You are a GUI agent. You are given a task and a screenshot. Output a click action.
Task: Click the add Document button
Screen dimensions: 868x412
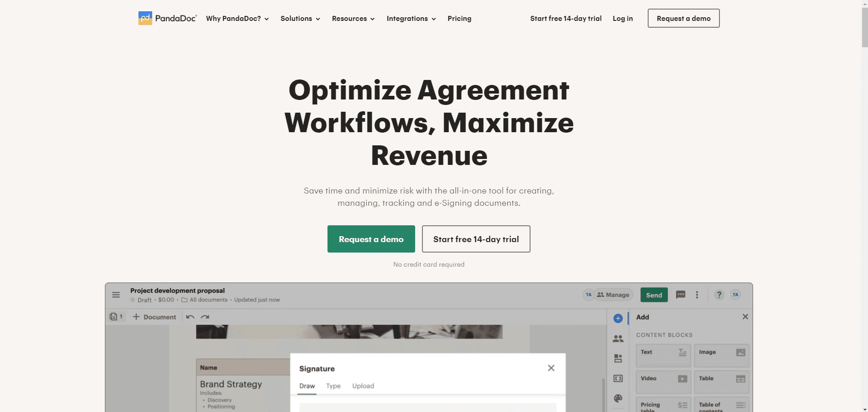(x=154, y=317)
